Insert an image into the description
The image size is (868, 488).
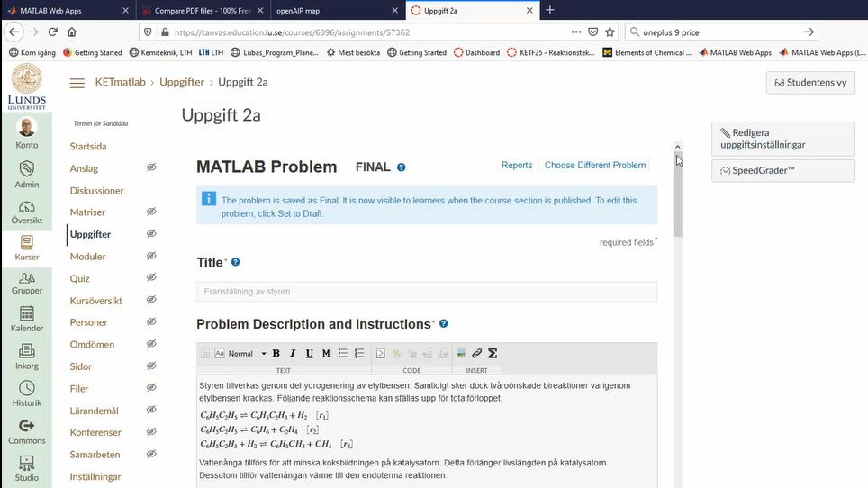[461, 354]
